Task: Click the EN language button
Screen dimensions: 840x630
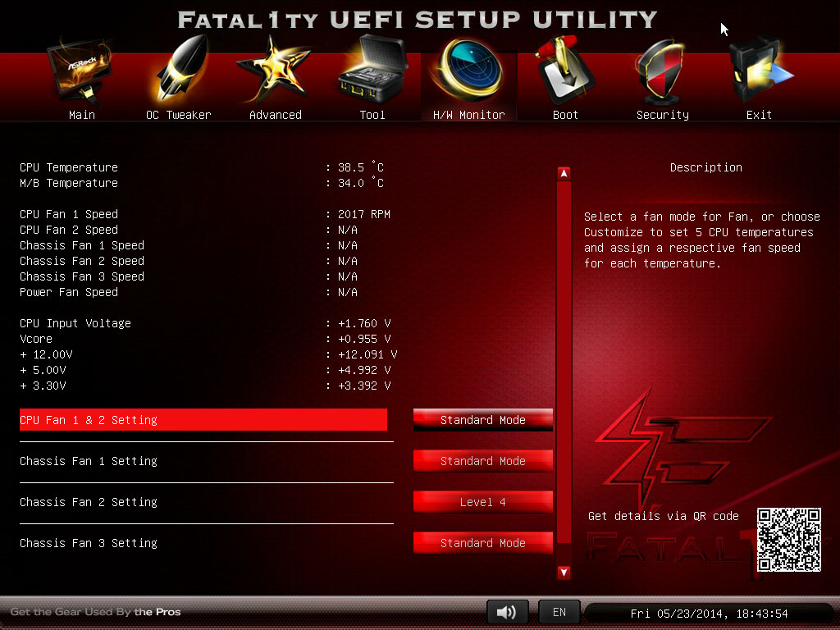Action: click(x=559, y=612)
